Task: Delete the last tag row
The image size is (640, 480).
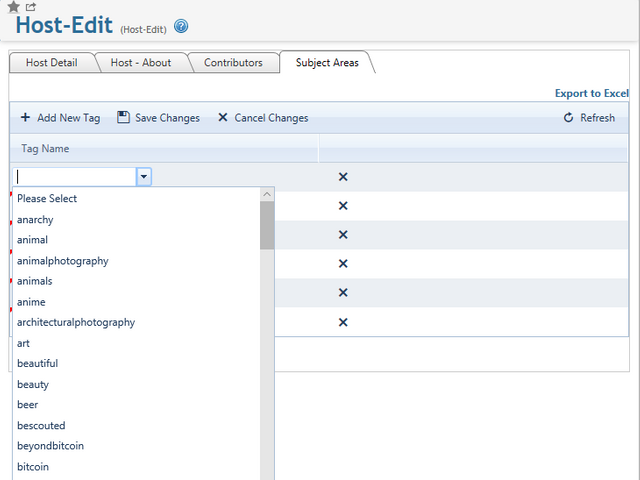Action: point(343,322)
